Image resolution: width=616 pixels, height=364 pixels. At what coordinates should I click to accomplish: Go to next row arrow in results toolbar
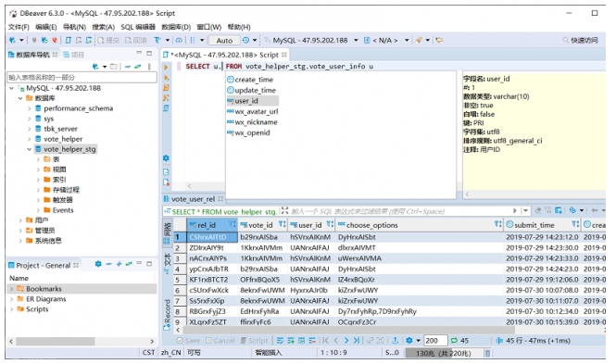tap(346, 341)
